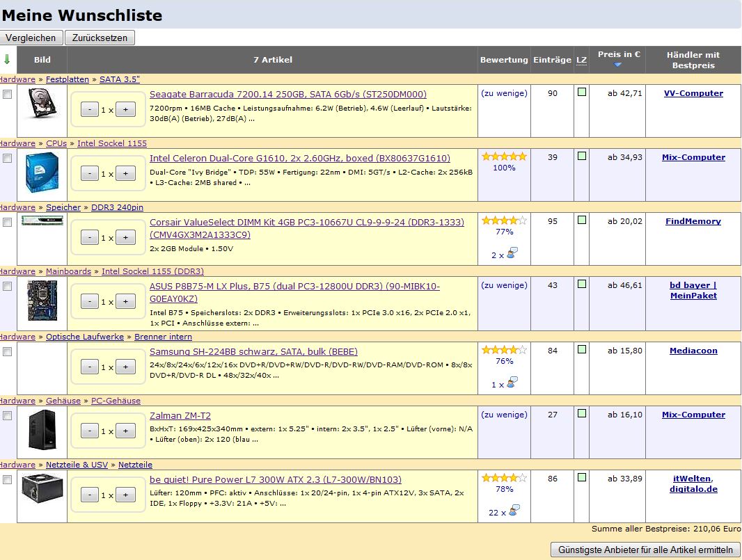
Task: Enable the LZ checkbox for Seagate Barracuda
Action: point(582,93)
